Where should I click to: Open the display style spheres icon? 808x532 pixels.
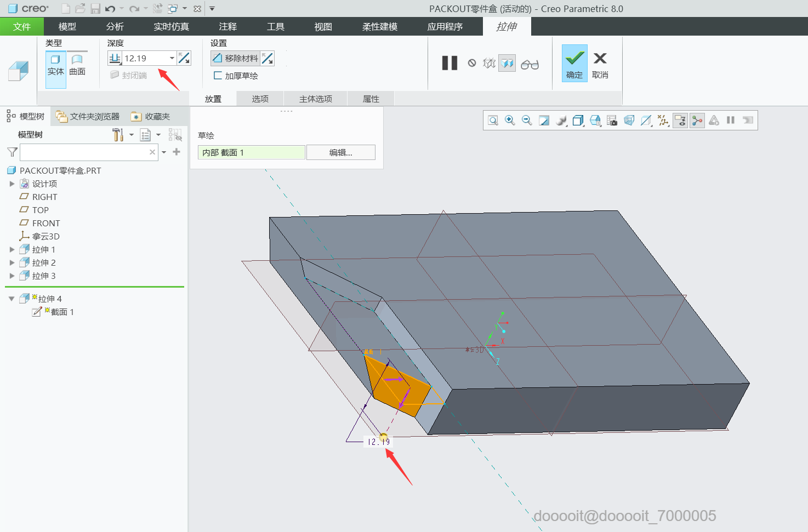click(x=561, y=121)
